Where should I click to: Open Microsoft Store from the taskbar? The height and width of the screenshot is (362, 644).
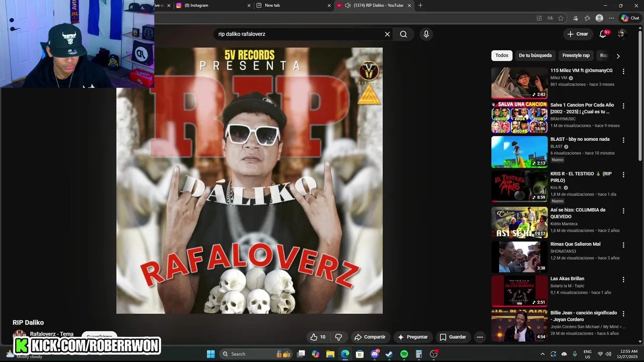point(360,354)
